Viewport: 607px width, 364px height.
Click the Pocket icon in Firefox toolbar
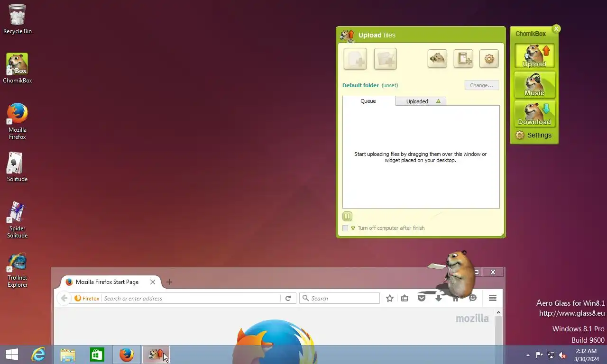click(422, 298)
